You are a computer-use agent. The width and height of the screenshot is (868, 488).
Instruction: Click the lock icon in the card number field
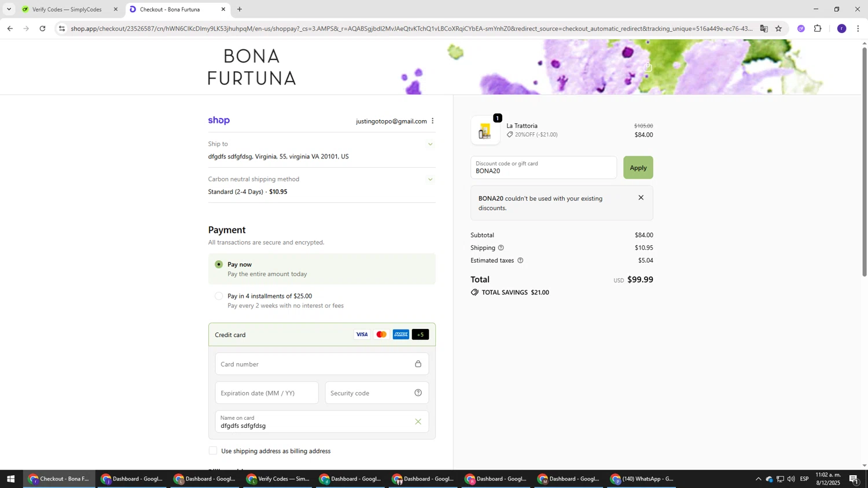click(418, 364)
